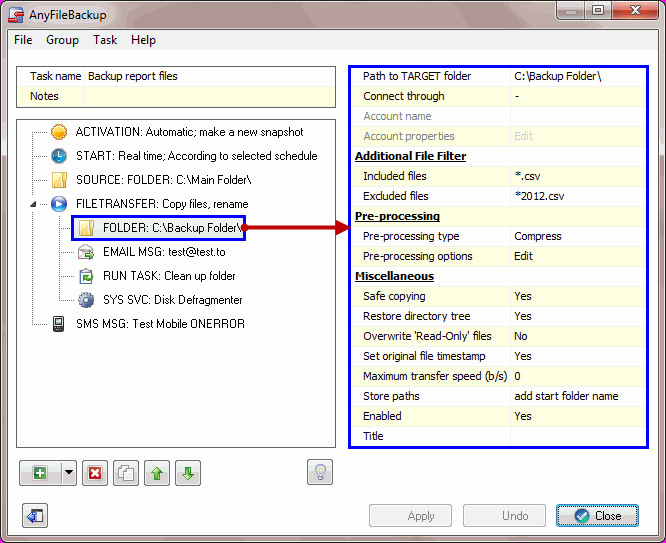Toggle Set original file timestamp value
The width and height of the screenshot is (666, 543).
click(x=578, y=356)
